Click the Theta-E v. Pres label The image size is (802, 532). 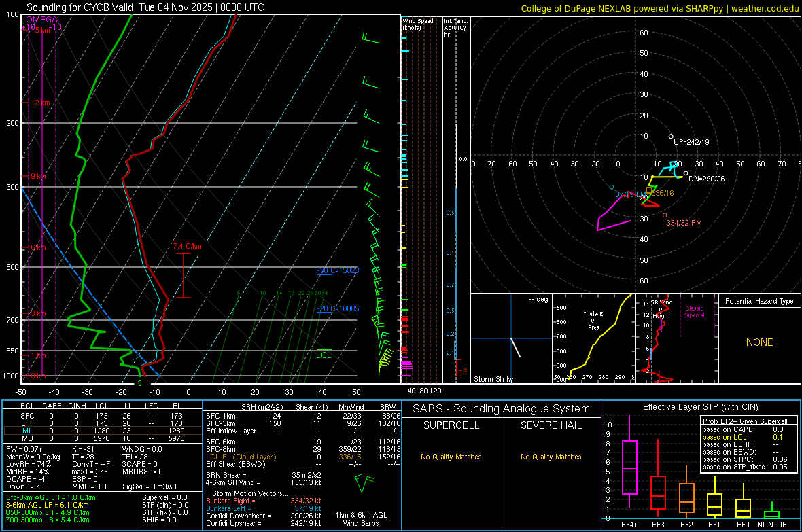tap(593, 320)
